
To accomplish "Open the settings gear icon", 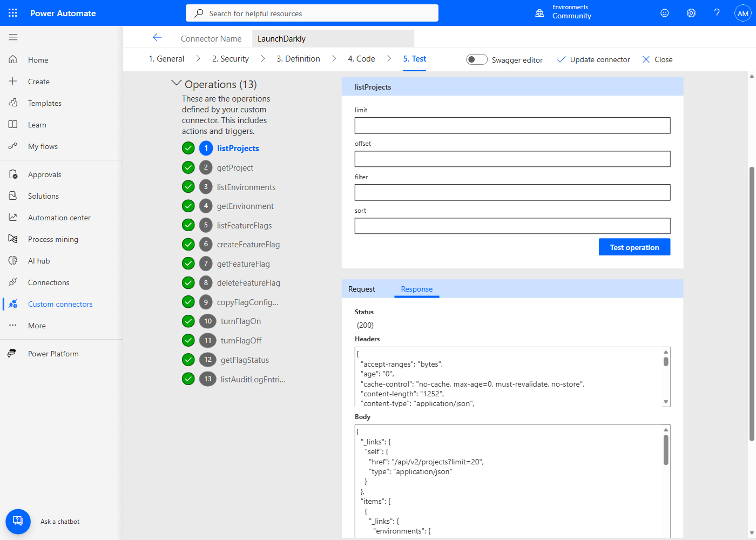I will (691, 13).
